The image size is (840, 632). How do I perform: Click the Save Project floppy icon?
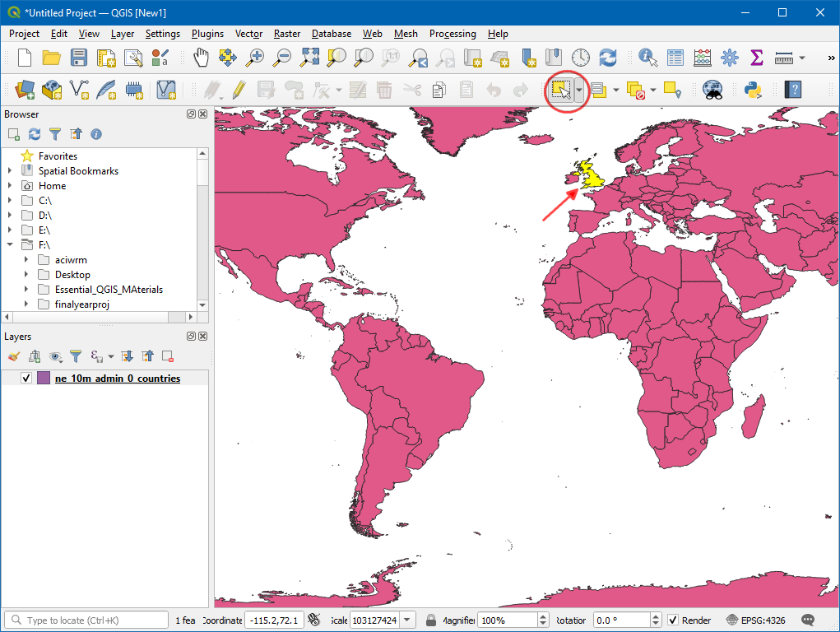(79, 58)
